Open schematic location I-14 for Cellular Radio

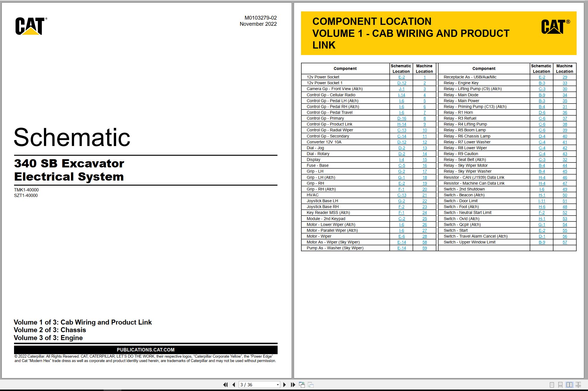(402, 95)
